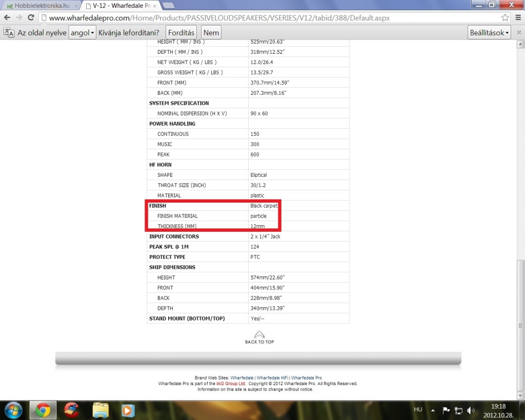
Task: Click the vertical scrollbar thumb
Action: 520,326
